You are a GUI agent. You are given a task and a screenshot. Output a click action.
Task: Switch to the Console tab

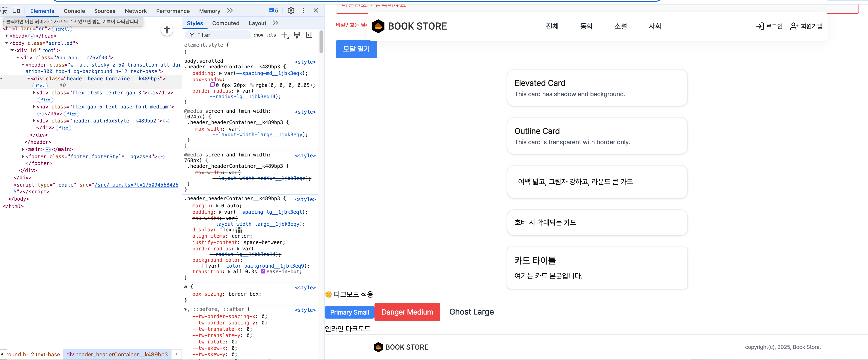(x=74, y=11)
